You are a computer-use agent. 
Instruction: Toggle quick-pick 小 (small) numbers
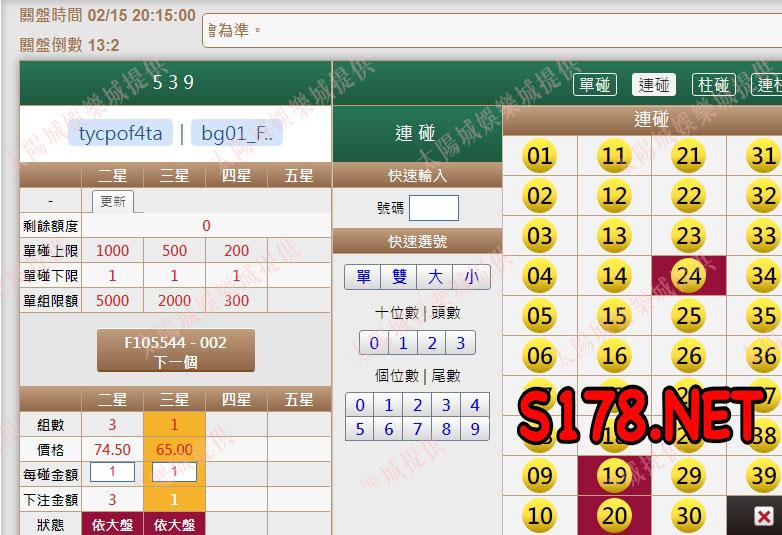[x=471, y=277]
